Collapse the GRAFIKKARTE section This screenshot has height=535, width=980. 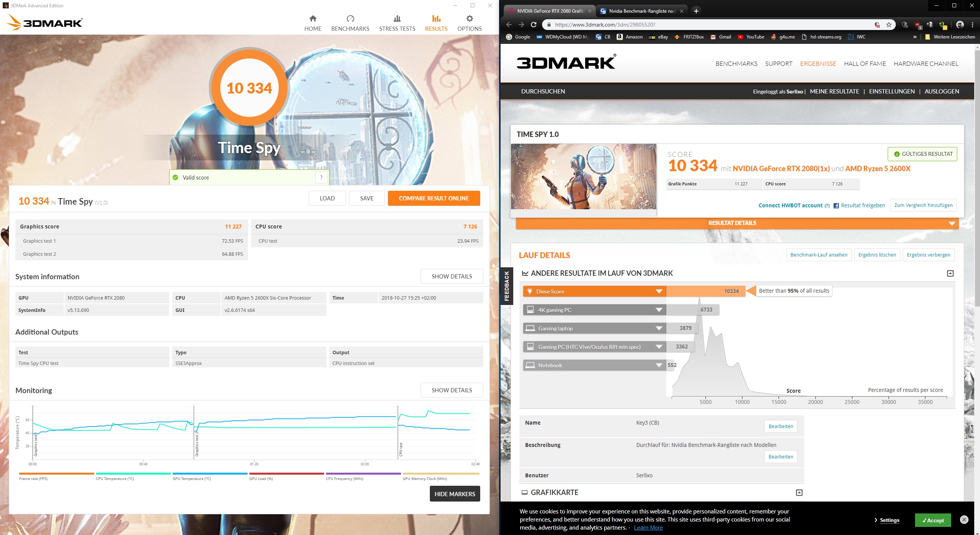[x=799, y=492]
